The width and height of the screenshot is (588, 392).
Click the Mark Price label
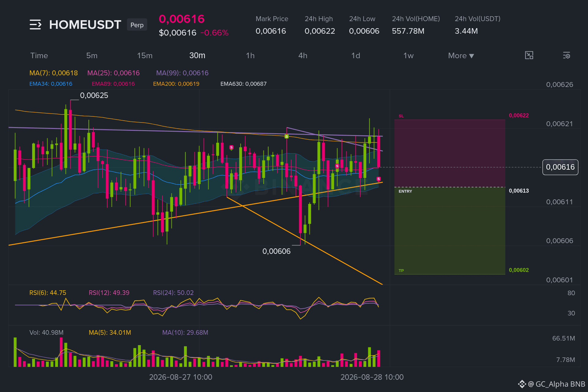pos(272,19)
